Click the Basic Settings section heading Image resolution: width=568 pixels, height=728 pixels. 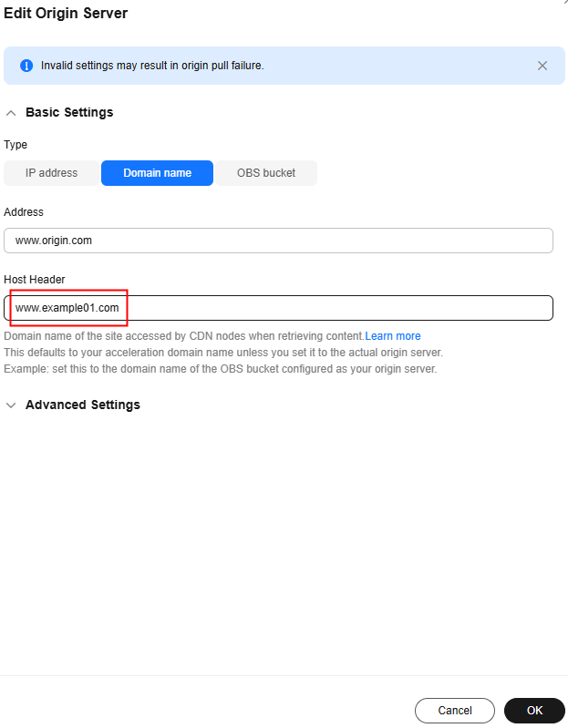(x=69, y=112)
